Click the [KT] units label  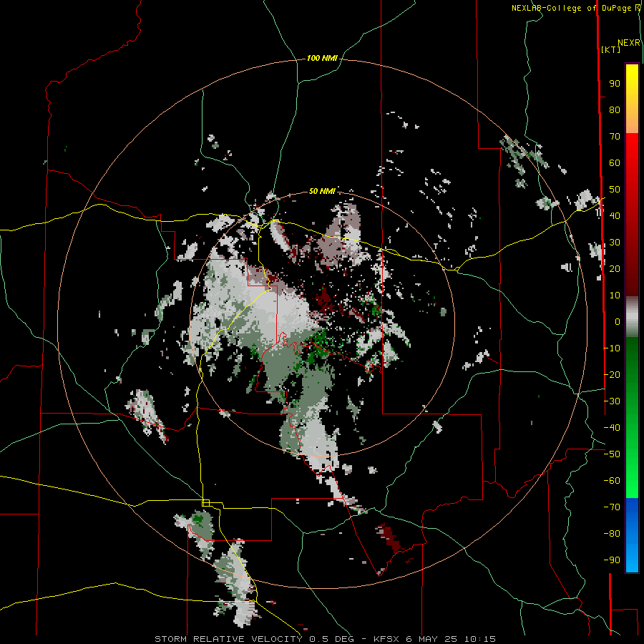610,49
